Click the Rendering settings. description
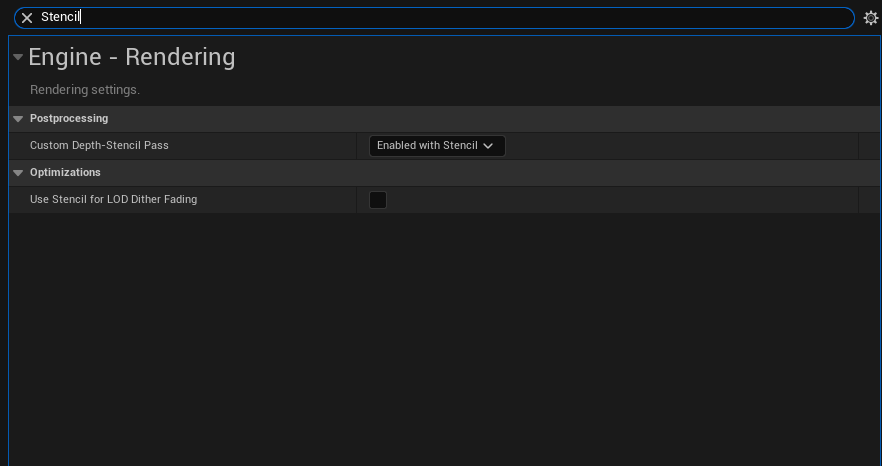The width and height of the screenshot is (882, 466). [x=84, y=89]
